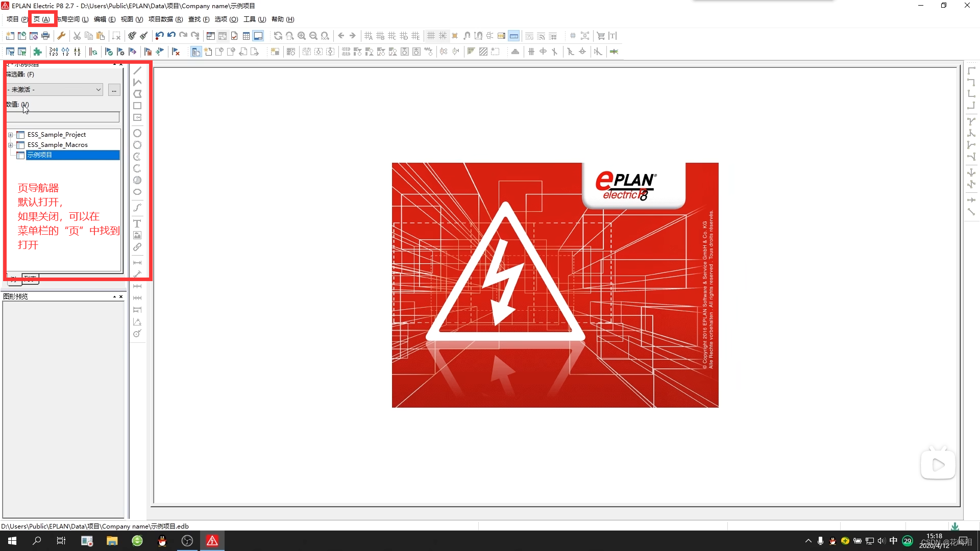The image size is (980, 551).
Task: Click the wrench settings icon
Action: [x=61, y=36]
